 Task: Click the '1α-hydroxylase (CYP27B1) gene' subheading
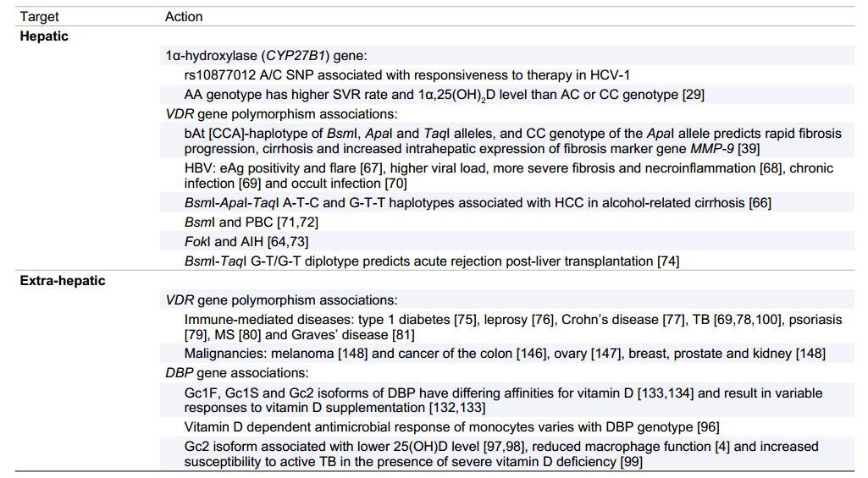(266, 56)
